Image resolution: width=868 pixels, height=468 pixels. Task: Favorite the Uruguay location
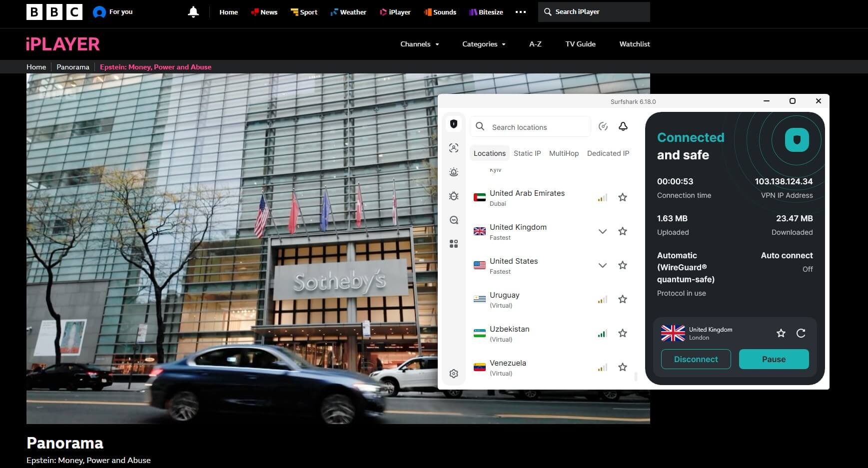click(623, 299)
